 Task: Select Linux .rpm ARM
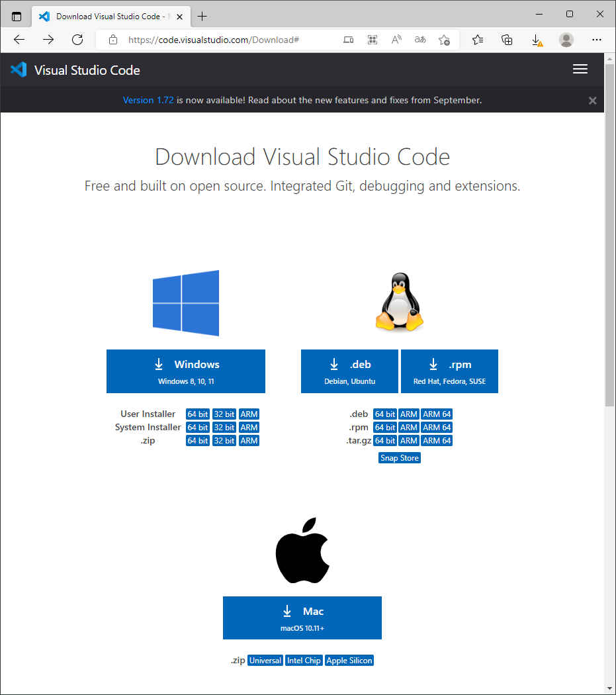[409, 428]
